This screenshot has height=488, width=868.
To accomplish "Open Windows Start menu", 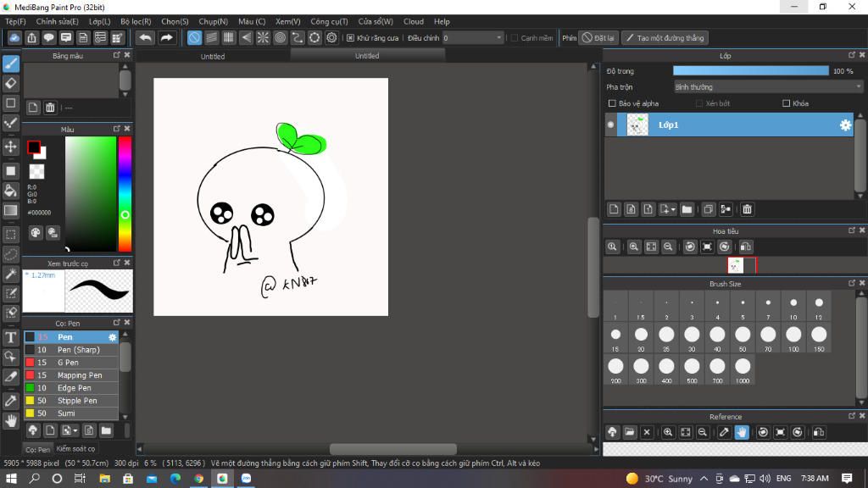I will pos(11,478).
